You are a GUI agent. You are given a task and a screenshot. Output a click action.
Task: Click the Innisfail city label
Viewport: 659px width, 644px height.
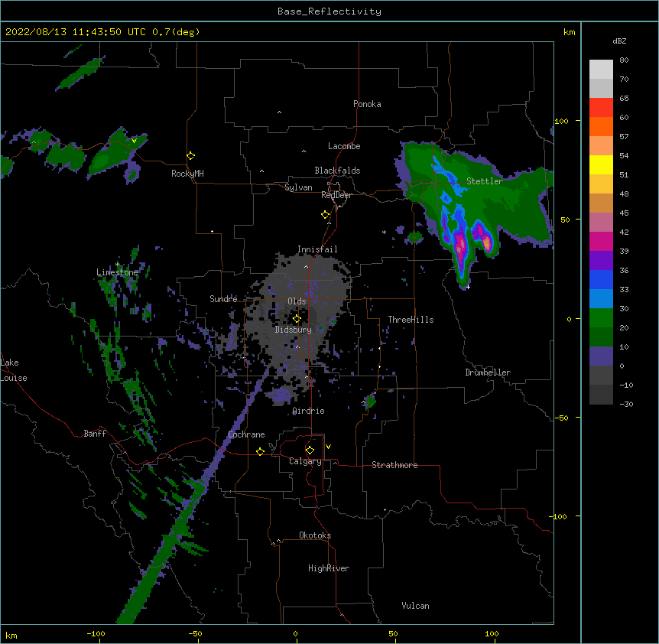317,249
